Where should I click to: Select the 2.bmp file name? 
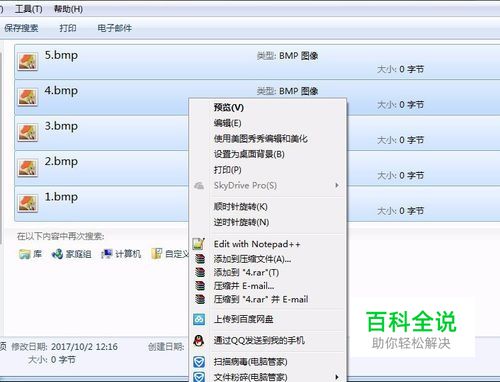tap(61, 161)
